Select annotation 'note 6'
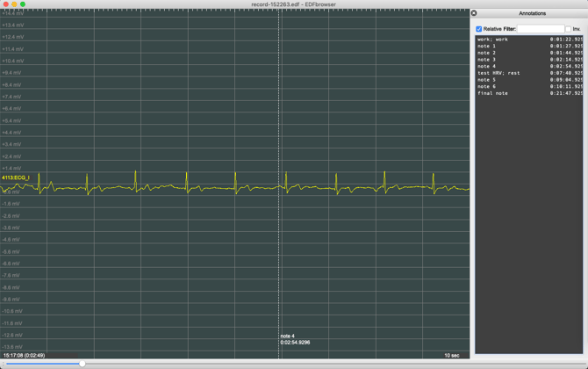 click(x=487, y=86)
